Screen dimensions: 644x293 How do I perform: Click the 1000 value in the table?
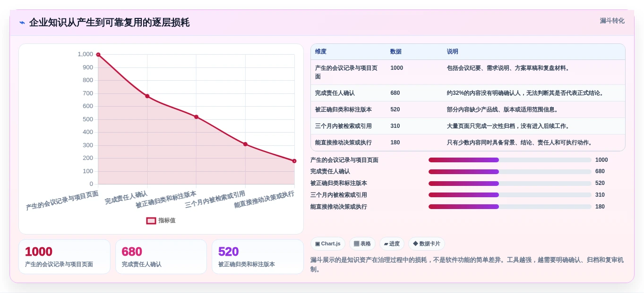(x=397, y=68)
